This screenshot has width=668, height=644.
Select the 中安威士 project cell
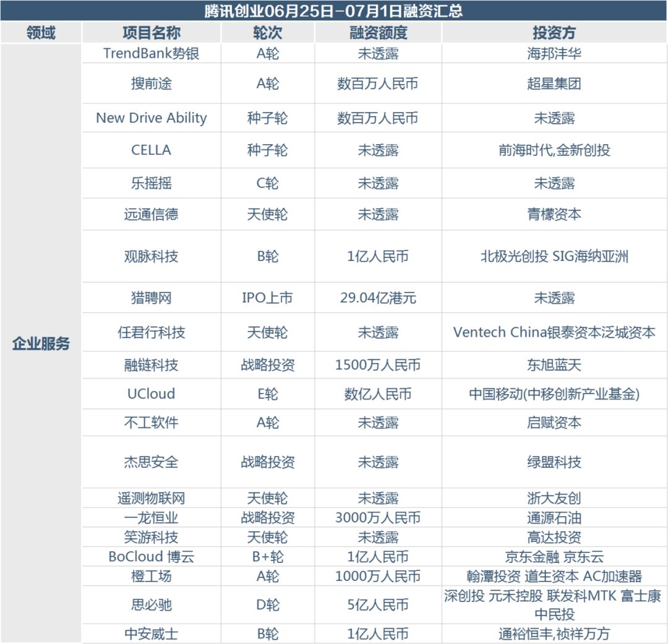point(152,634)
